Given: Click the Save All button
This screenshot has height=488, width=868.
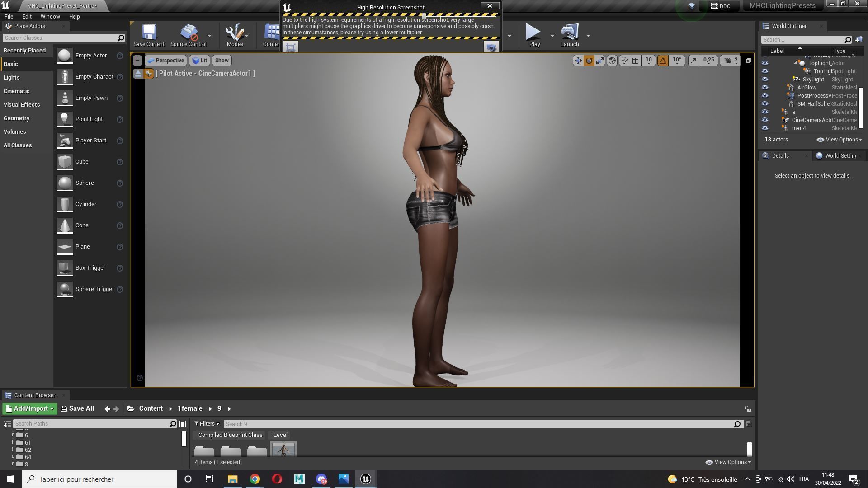Looking at the screenshot, I should click(77, 409).
